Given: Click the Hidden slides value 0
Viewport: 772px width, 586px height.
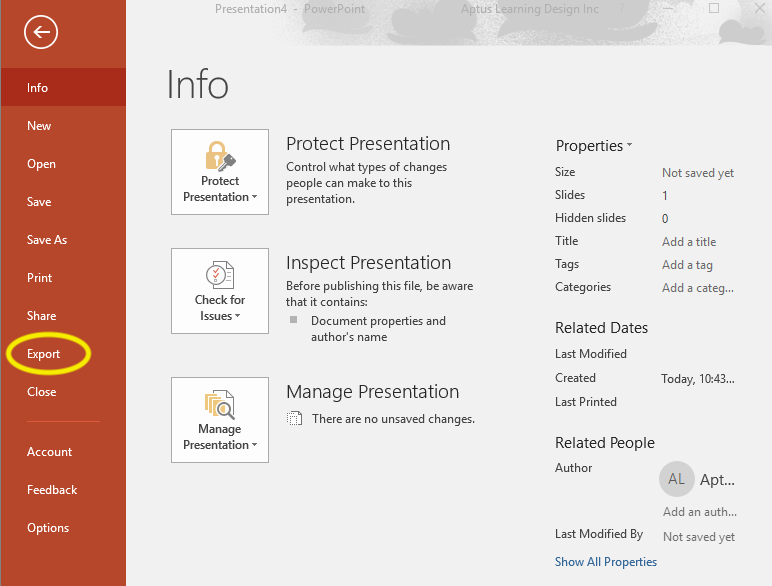Looking at the screenshot, I should click(665, 219).
